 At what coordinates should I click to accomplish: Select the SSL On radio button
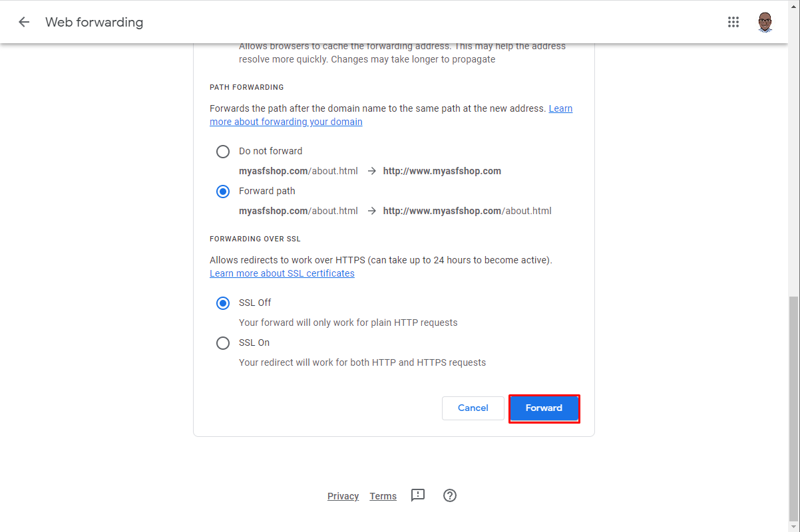click(x=223, y=342)
